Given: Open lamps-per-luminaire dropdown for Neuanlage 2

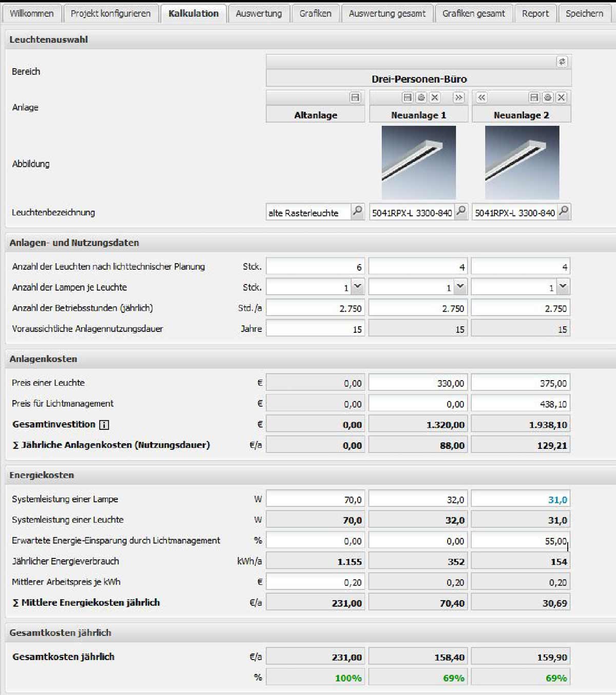Looking at the screenshot, I should click(563, 287).
